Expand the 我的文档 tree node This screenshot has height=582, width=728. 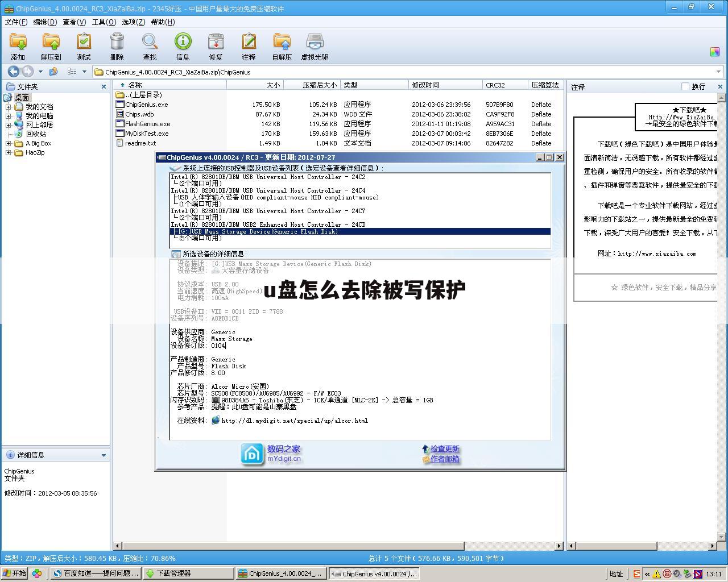[x=8, y=107]
